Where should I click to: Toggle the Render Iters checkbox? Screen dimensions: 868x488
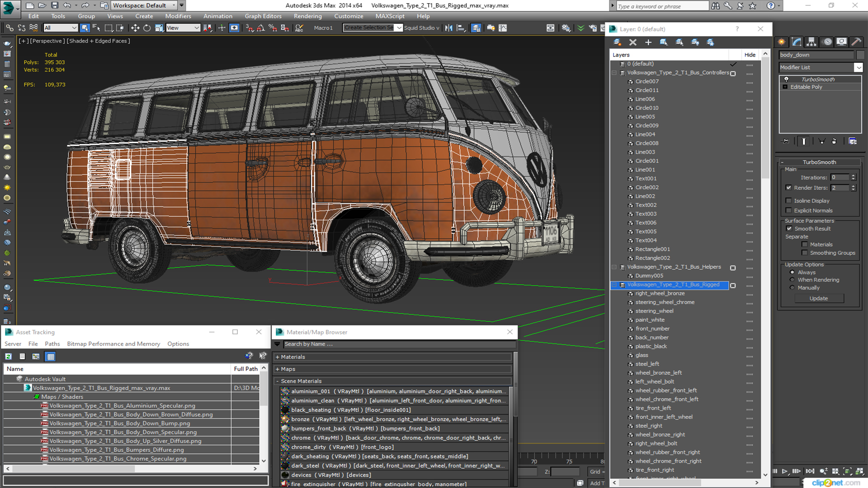pos(789,188)
